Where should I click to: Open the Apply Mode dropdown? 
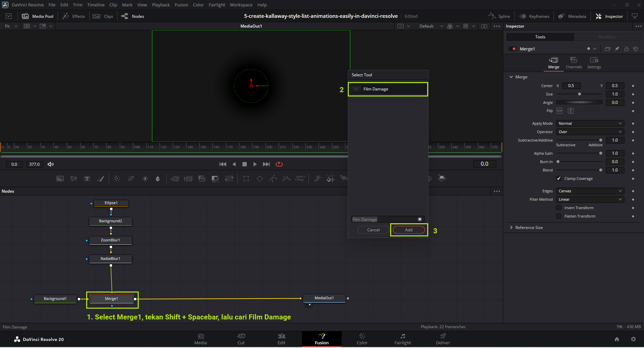590,123
